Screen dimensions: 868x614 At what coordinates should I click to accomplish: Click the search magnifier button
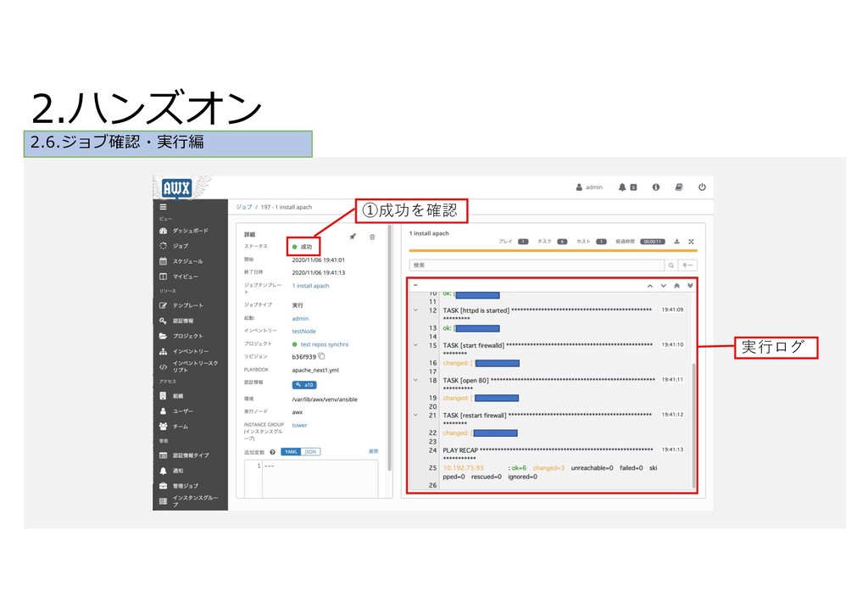pos(671,265)
